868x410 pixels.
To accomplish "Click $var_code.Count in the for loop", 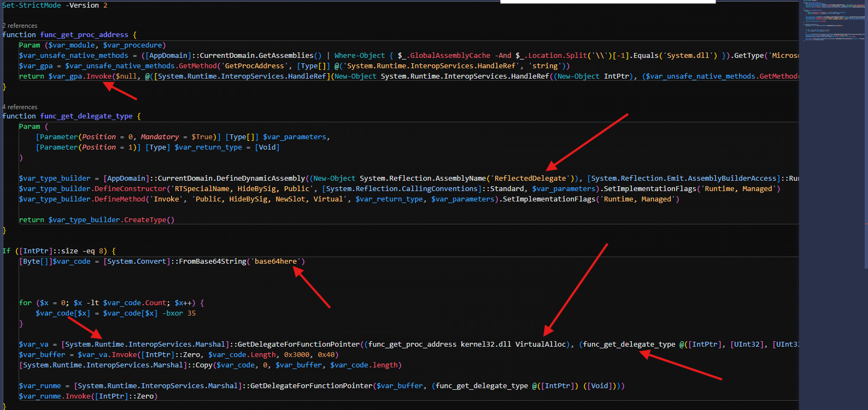I will point(134,302).
